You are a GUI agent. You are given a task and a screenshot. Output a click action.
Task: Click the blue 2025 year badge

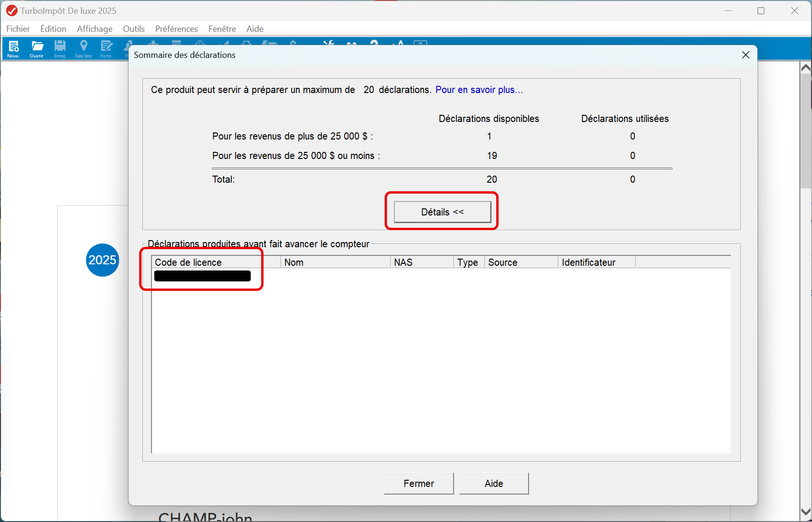point(103,260)
